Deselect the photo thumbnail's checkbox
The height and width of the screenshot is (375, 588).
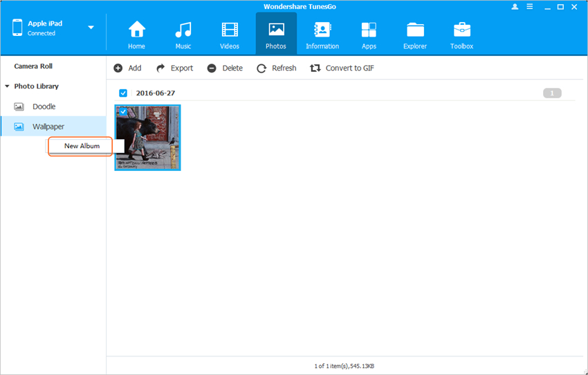(123, 112)
